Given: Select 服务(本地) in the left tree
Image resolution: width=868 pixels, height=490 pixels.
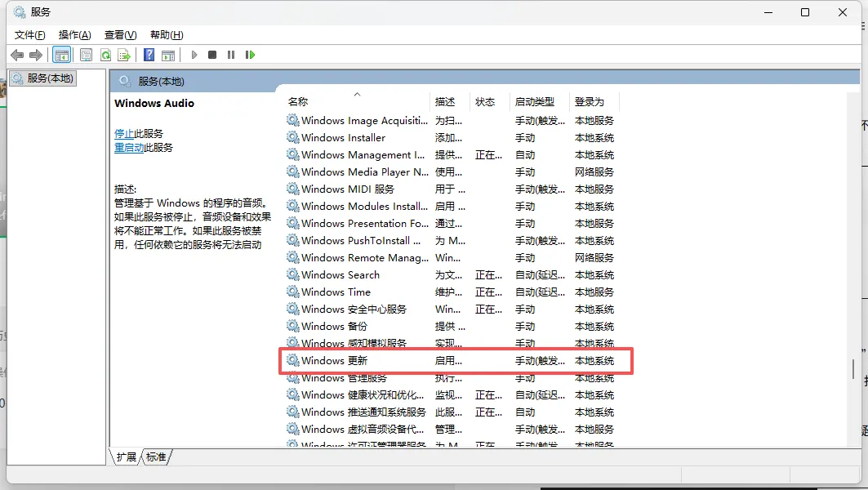Looking at the screenshot, I should [x=43, y=78].
